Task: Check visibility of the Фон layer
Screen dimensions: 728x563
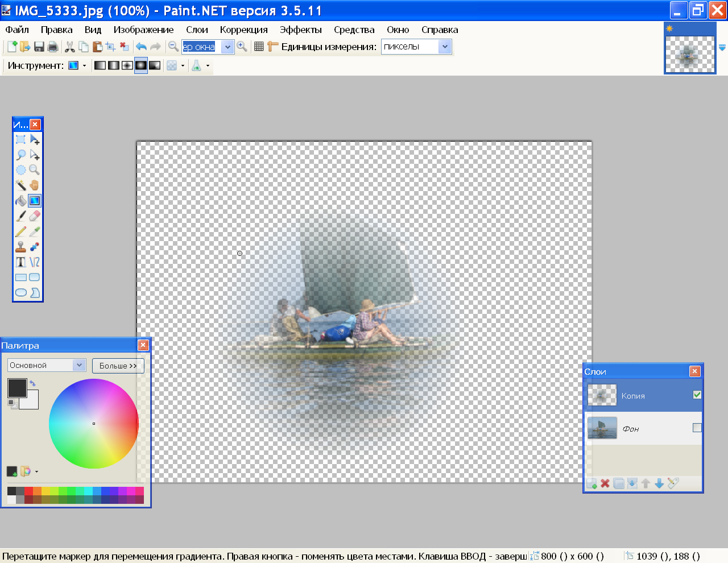Action: coord(697,428)
